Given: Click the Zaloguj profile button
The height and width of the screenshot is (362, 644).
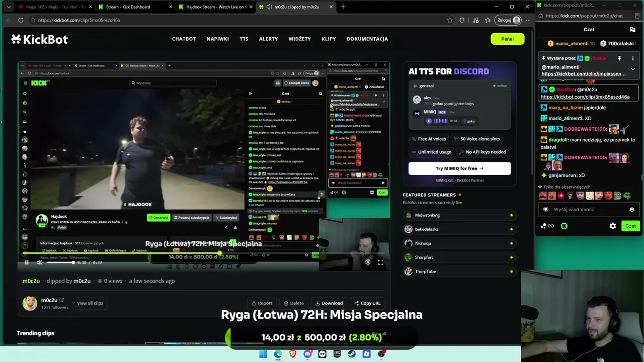Looking at the screenshot, I should click(509, 20).
